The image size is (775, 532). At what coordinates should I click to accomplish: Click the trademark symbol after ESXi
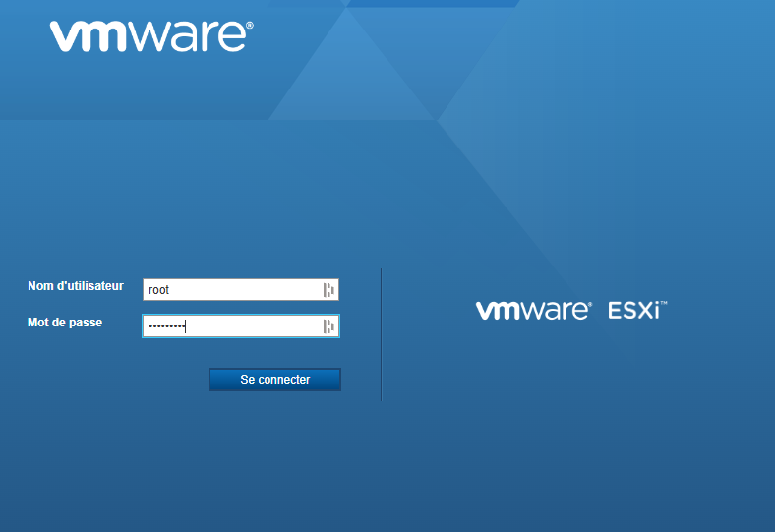point(664,304)
